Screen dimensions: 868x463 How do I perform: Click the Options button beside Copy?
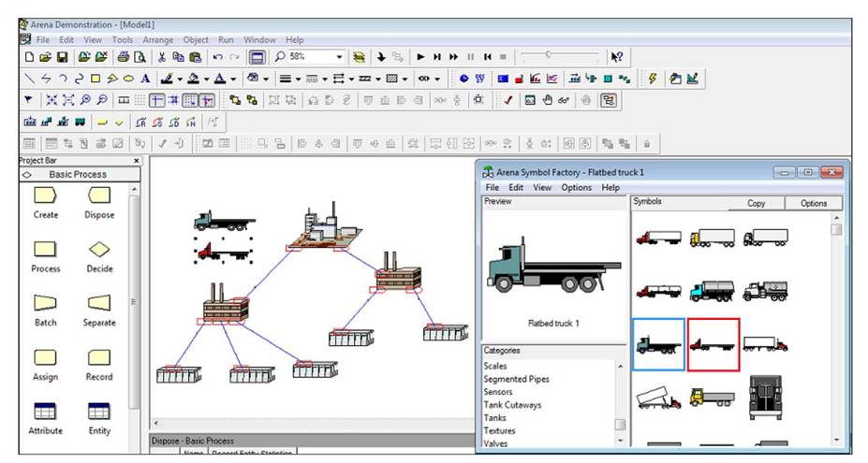click(814, 203)
